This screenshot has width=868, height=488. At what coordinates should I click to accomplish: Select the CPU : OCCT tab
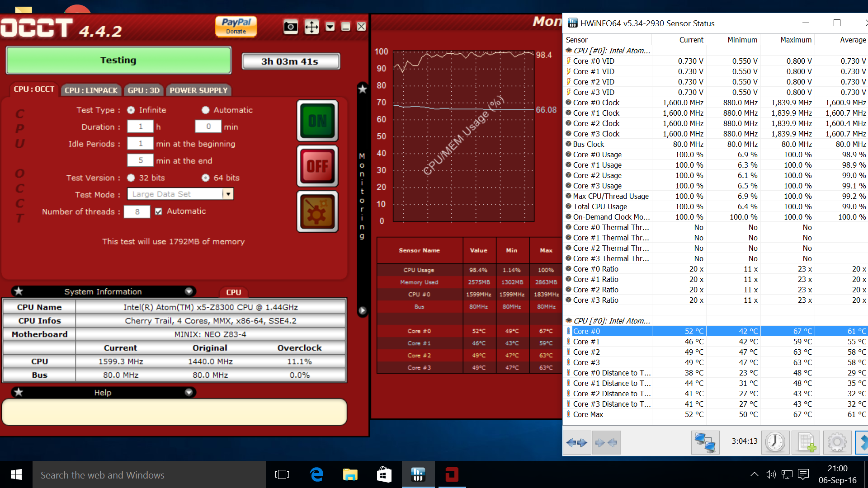pos(34,89)
